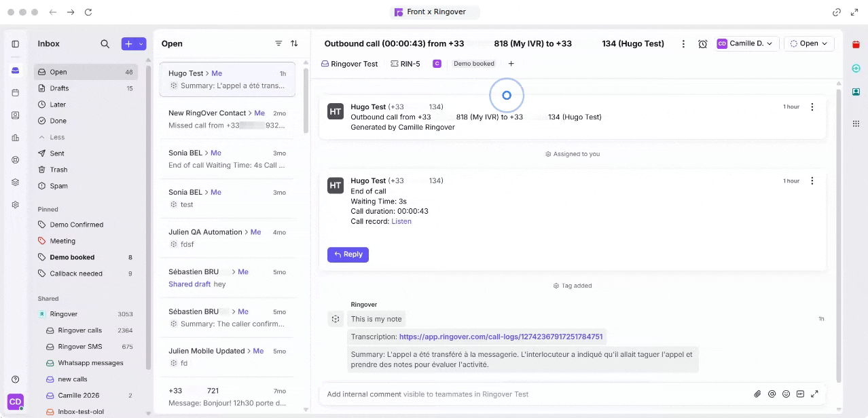
Task: Open calendar icon in left sidebar
Action: 15,93
